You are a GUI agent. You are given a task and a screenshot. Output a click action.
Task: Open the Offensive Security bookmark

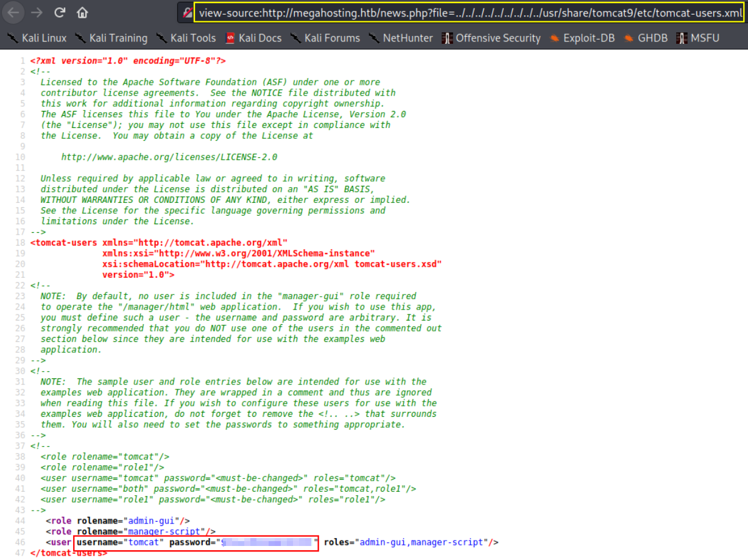[491, 38]
